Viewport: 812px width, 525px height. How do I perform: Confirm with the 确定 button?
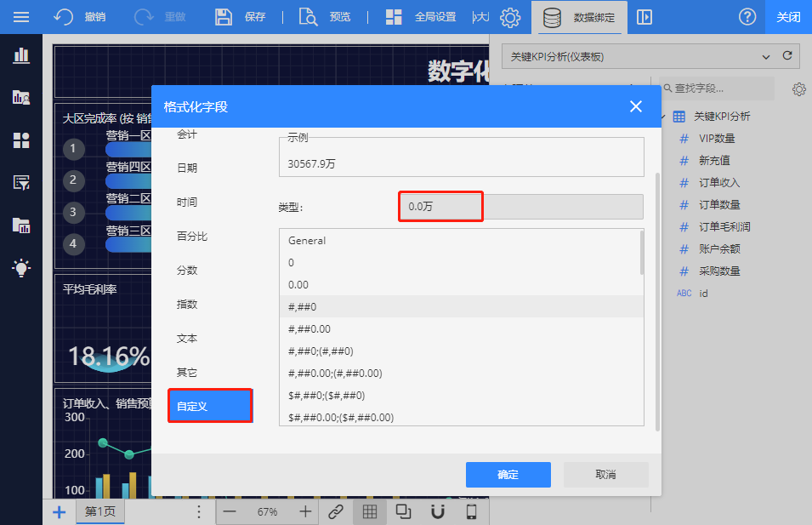coord(508,475)
